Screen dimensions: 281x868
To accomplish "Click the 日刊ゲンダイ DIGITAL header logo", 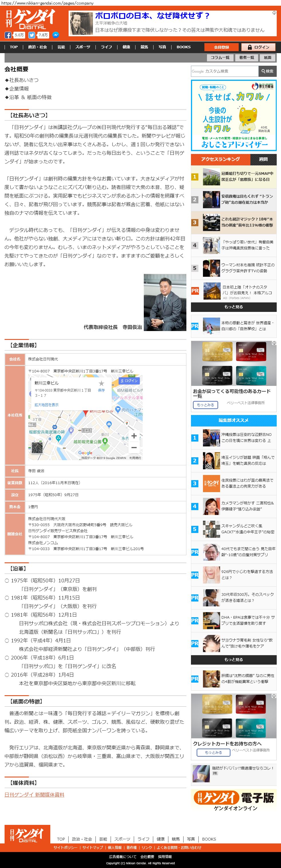I will click(x=30, y=19).
